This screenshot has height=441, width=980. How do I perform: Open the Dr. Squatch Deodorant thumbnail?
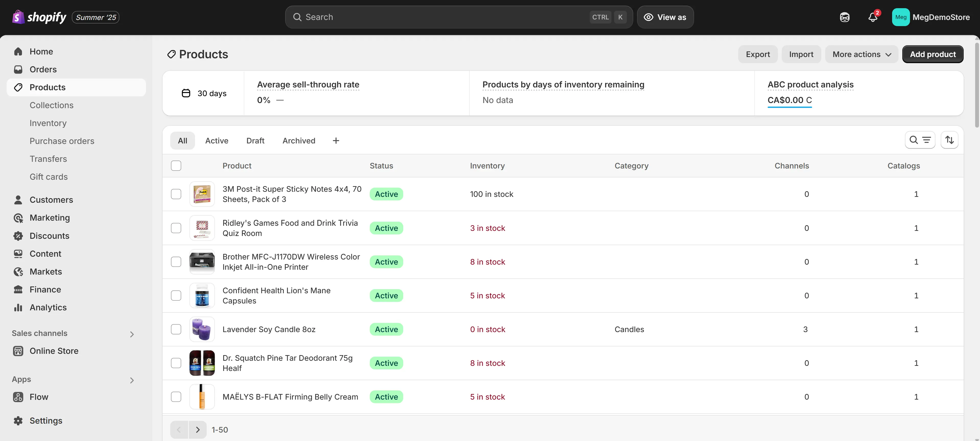202,363
